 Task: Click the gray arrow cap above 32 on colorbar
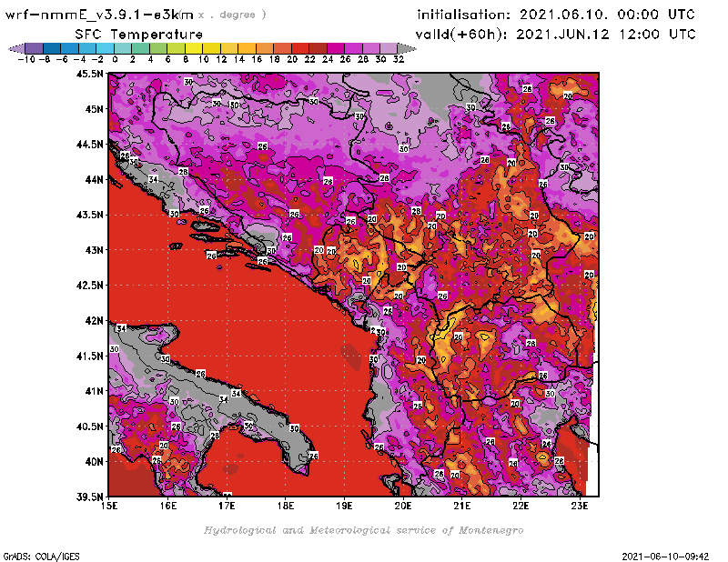[406, 48]
